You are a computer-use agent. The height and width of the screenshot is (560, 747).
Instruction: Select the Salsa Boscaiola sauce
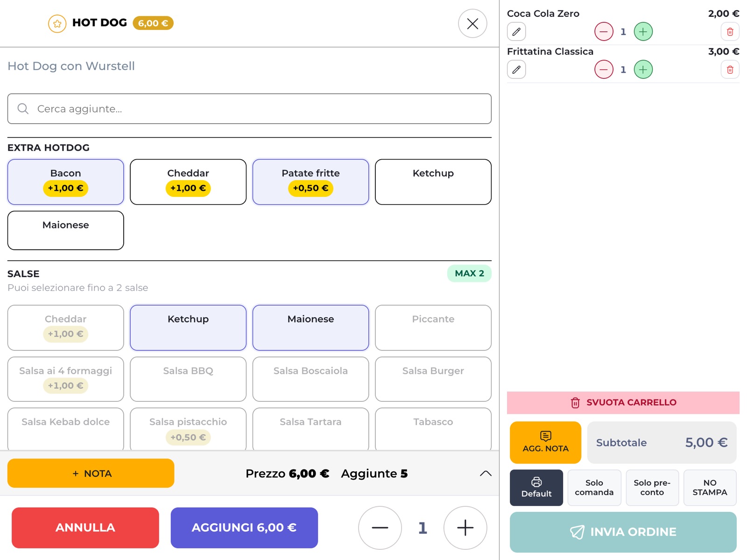[x=311, y=379]
